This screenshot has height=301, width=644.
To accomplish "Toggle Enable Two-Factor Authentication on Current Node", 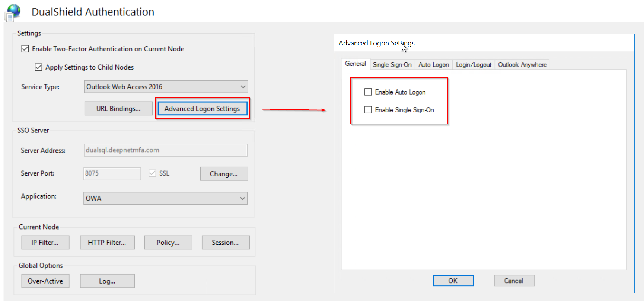I will click(x=25, y=49).
